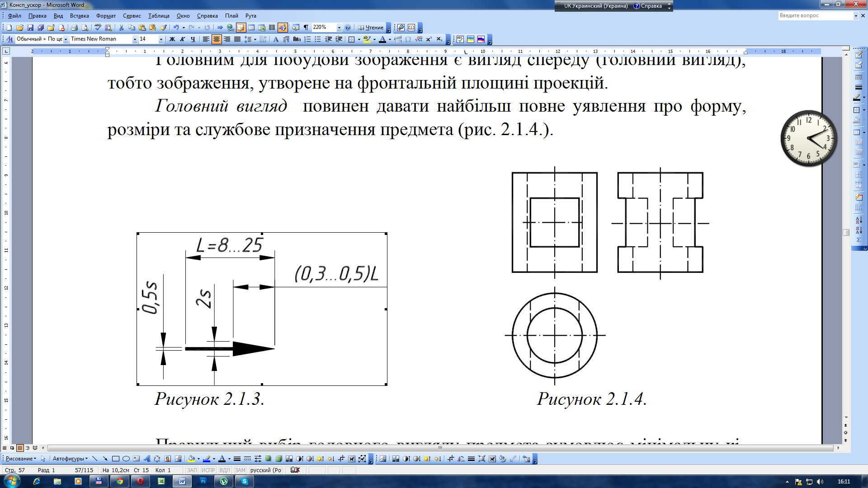Click the Columns icon

pyautogui.click(x=272, y=28)
